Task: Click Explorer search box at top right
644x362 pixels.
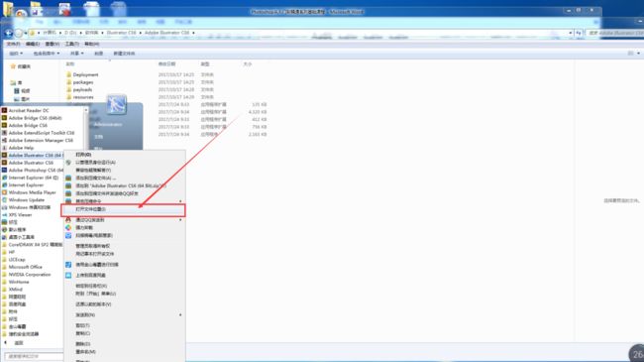Action: 616,33
